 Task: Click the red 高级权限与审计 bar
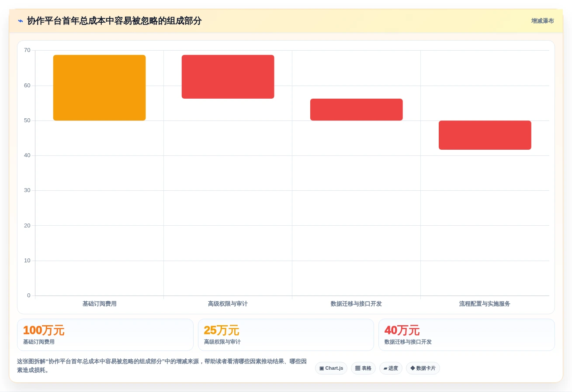click(228, 77)
